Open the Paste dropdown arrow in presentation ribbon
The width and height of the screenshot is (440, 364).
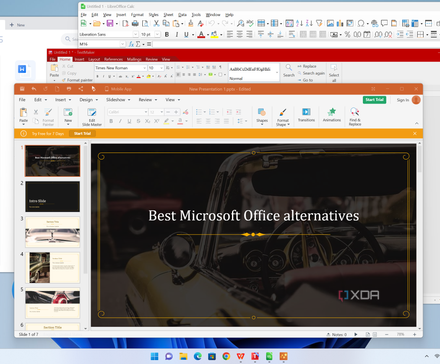pos(23,124)
